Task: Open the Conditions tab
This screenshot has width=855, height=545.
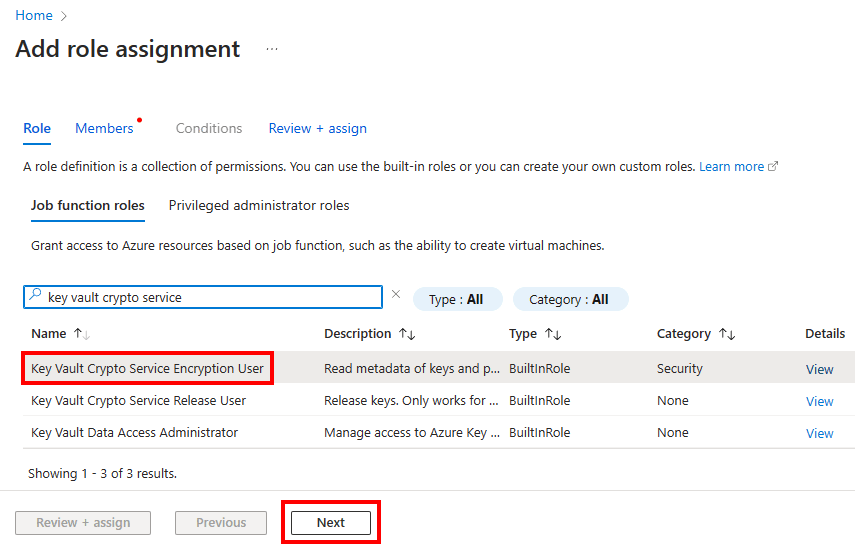Action: click(209, 128)
